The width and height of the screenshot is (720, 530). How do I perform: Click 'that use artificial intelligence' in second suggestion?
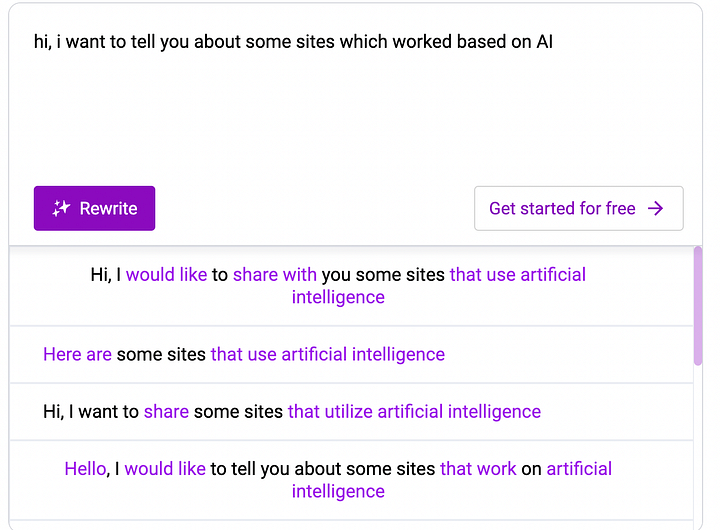(328, 355)
